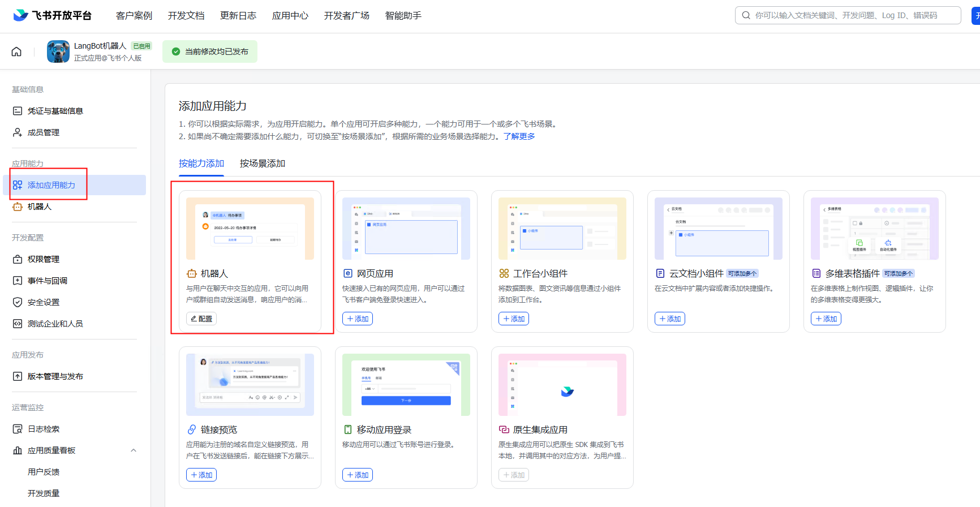The width and height of the screenshot is (980, 507).
Task: Click the 版本管理与发布 upload icon
Action: click(x=18, y=376)
